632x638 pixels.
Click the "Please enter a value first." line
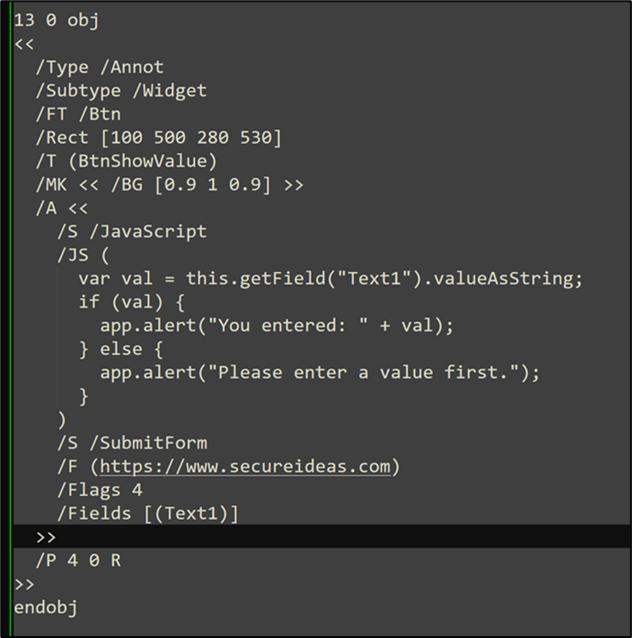319,371
